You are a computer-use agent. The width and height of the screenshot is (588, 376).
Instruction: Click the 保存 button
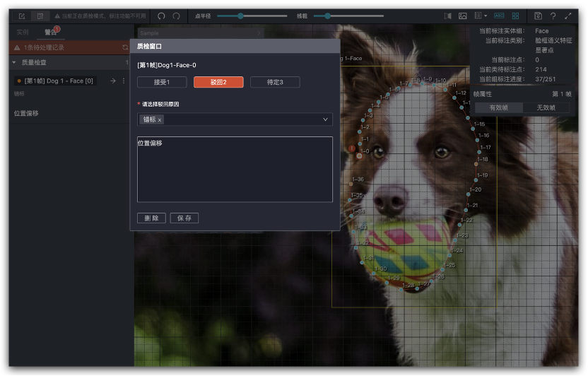(x=184, y=218)
